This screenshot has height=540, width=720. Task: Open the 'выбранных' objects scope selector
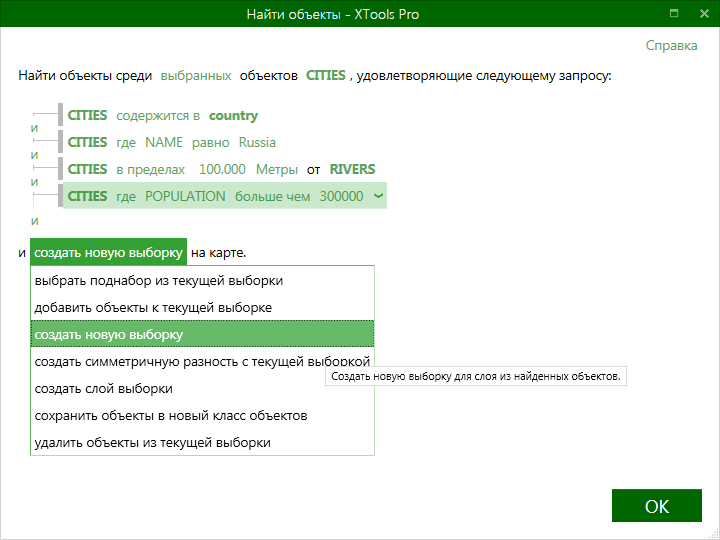coord(196,75)
